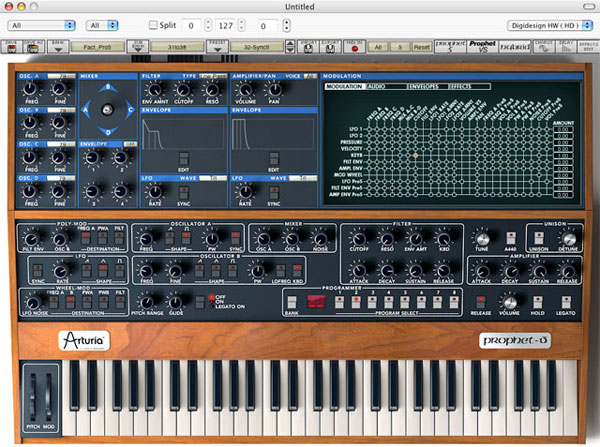Open the Filter Type Low Pass selector
The height and width of the screenshot is (447, 600).
tap(213, 76)
